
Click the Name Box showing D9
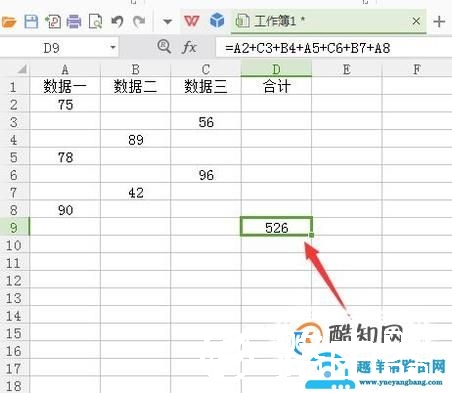point(53,48)
